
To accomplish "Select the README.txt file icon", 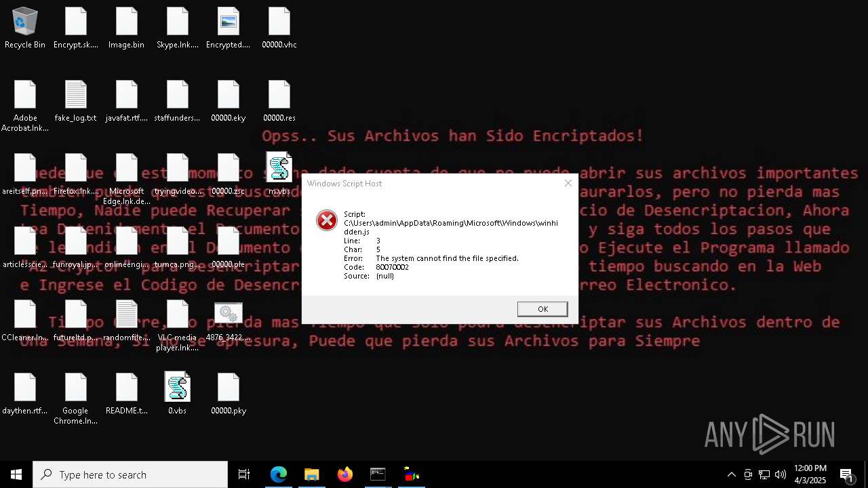I will coord(127,394).
